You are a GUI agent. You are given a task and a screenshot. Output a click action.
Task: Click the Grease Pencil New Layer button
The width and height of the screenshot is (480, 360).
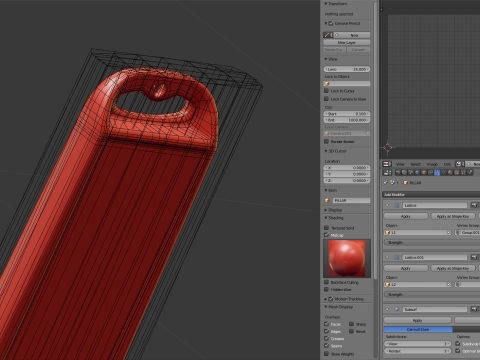coord(347,42)
